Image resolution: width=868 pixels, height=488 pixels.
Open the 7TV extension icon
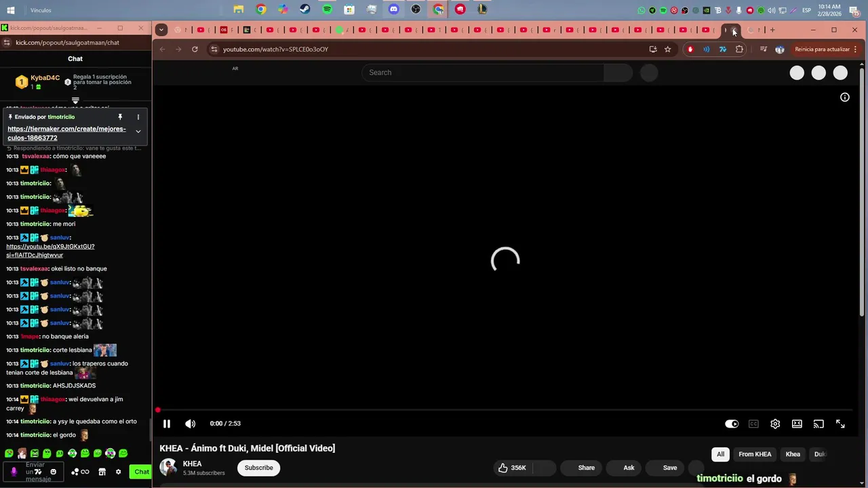pos(723,49)
